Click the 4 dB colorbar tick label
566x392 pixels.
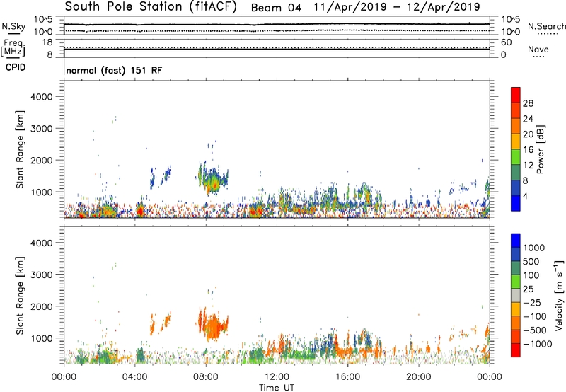click(525, 196)
